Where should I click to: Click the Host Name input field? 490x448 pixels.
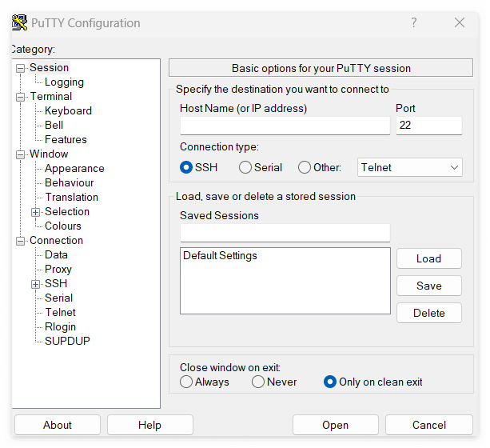[285, 126]
